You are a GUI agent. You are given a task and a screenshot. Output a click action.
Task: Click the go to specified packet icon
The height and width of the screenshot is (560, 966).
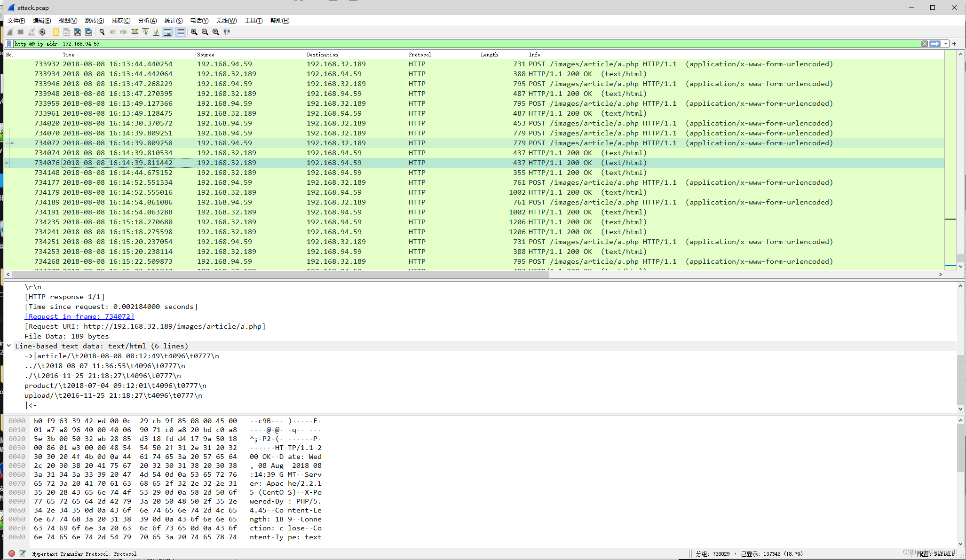[135, 32]
